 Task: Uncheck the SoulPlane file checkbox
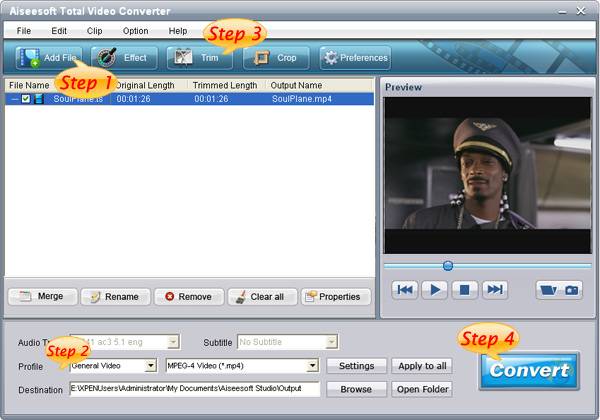click(x=26, y=99)
